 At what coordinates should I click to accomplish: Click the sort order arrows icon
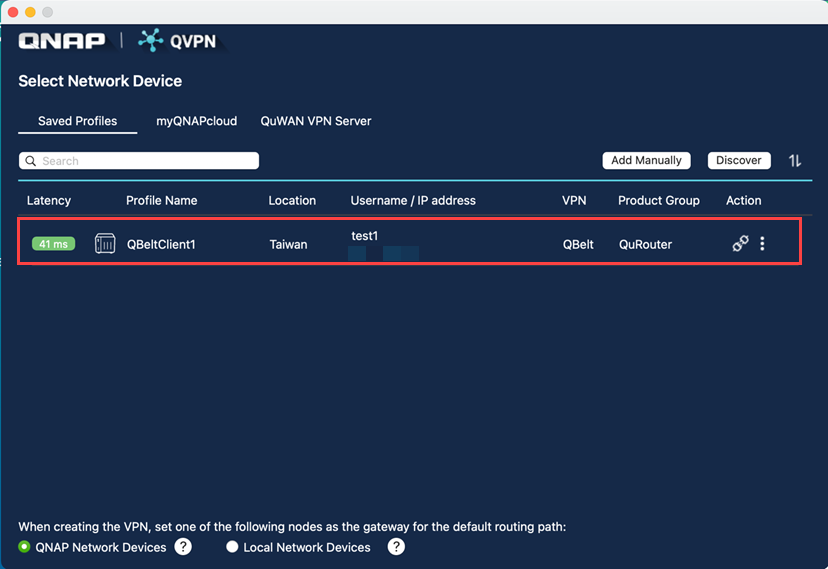point(795,160)
